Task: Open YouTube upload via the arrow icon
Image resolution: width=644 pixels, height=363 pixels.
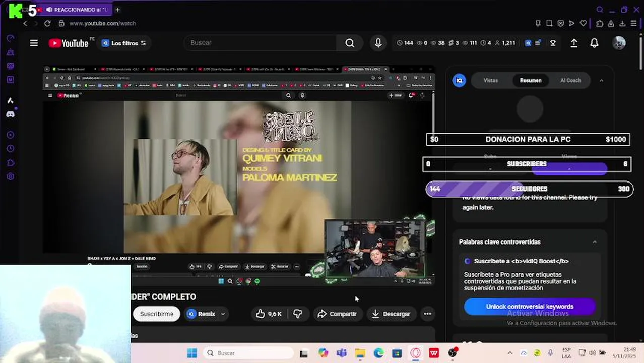Action: coord(574,43)
